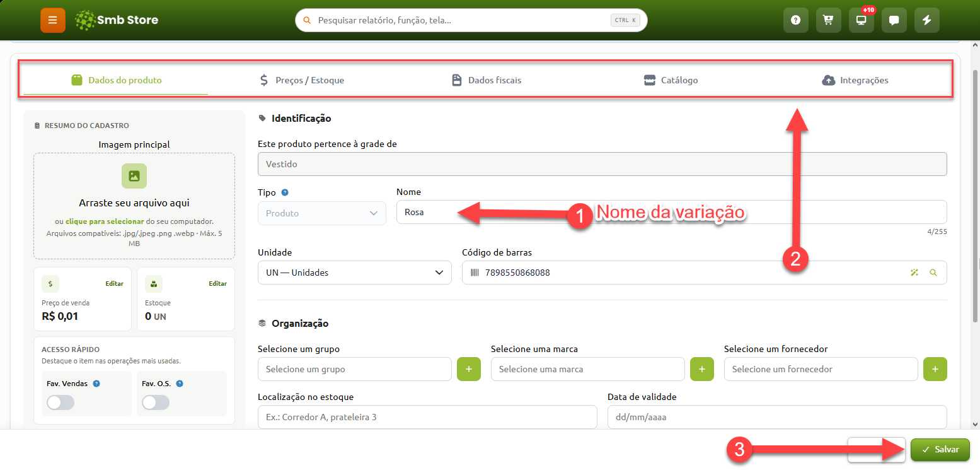Viewport: 980px width, 470px height.
Task: Click the Código de barras input field
Action: pos(705,273)
